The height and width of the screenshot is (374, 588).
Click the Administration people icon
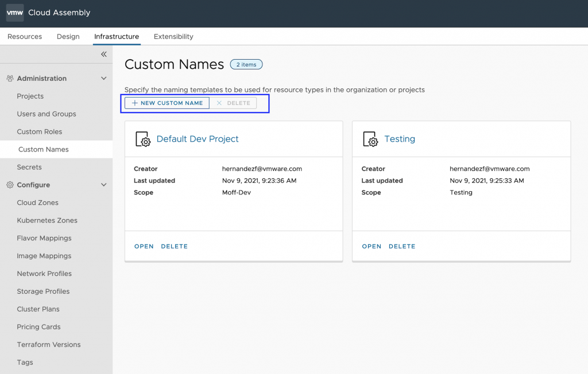pos(10,79)
